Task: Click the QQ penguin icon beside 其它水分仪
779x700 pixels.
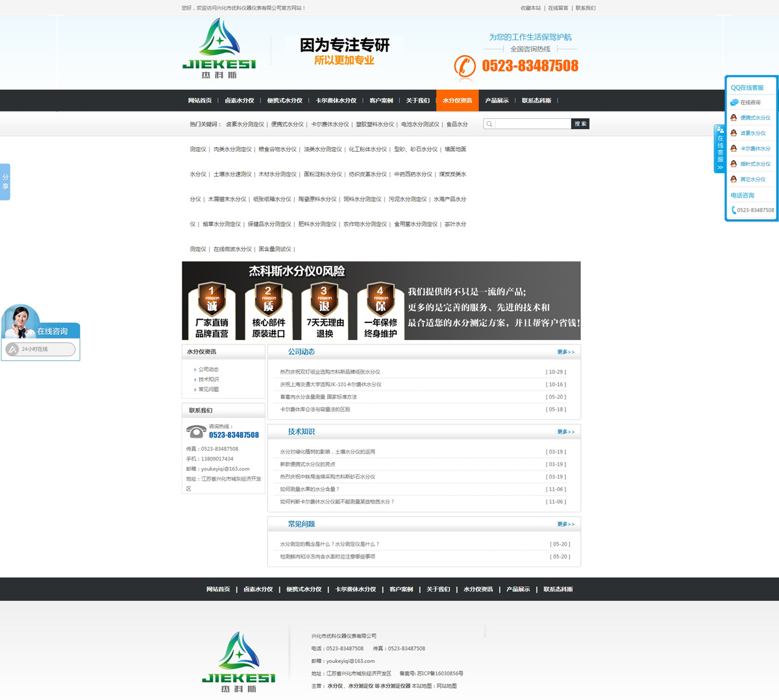Action: (734, 180)
